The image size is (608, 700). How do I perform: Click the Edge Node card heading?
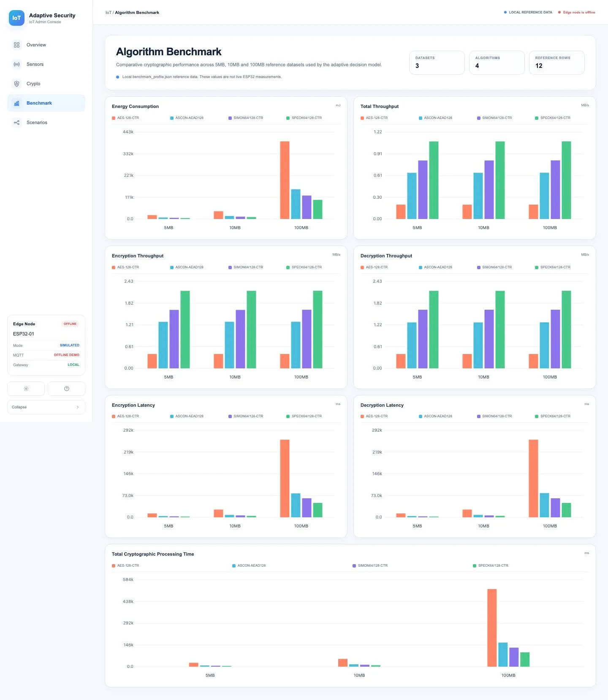click(24, 324)
